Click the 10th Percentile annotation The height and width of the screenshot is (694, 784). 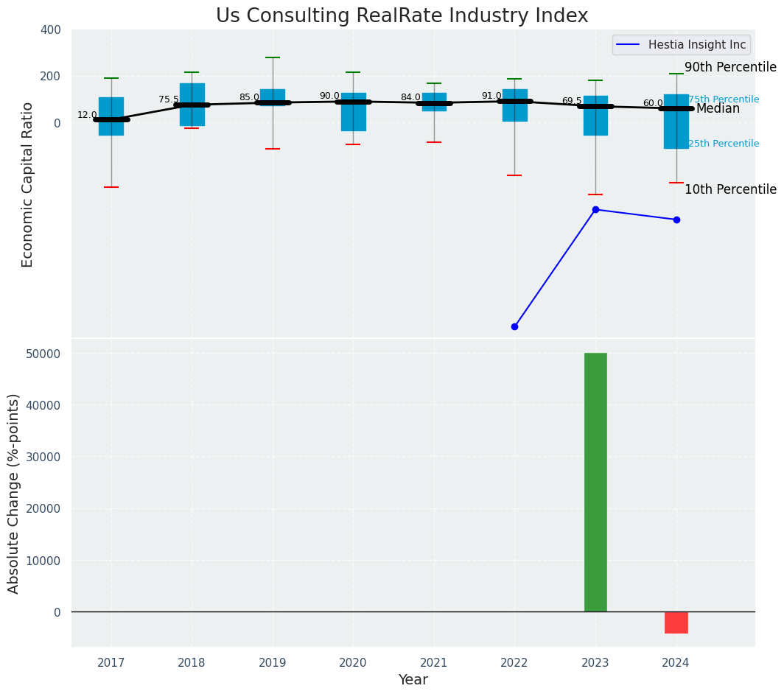[730, 190]
